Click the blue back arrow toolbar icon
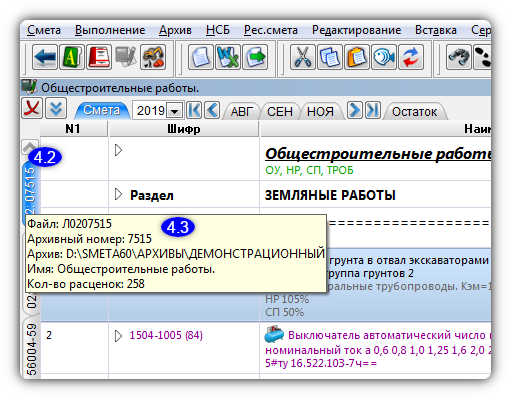Viewport: 511px width, 399px height. tap(45, 57)
